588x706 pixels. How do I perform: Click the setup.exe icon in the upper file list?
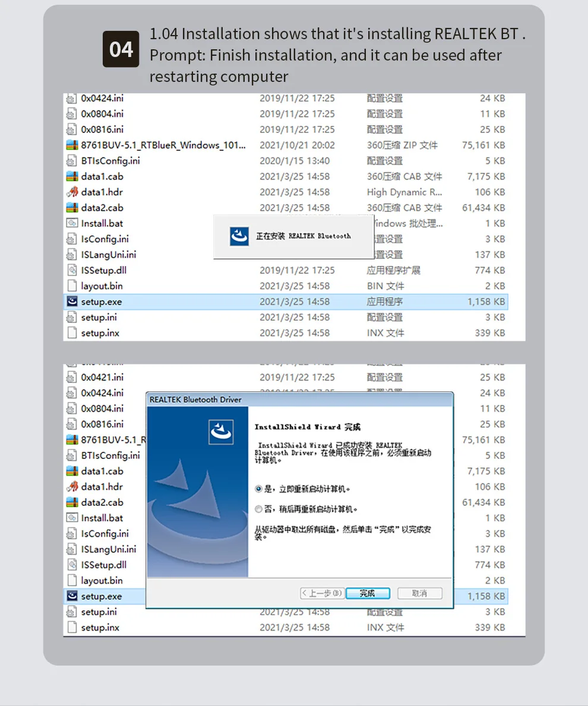tap(72, 302)
